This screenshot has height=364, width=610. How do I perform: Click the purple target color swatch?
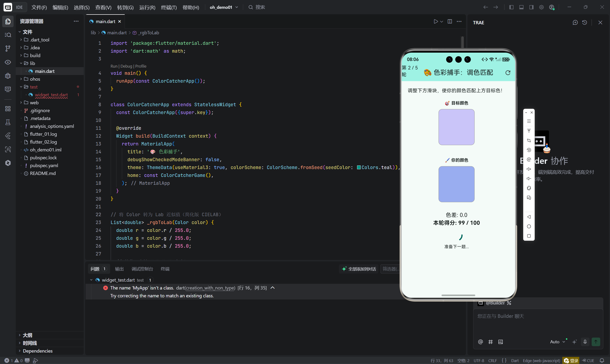tap(456, 127)
